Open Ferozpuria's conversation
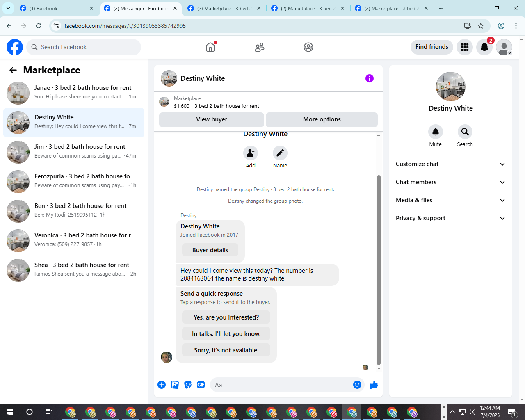525x420 pixels. (74, 182)
